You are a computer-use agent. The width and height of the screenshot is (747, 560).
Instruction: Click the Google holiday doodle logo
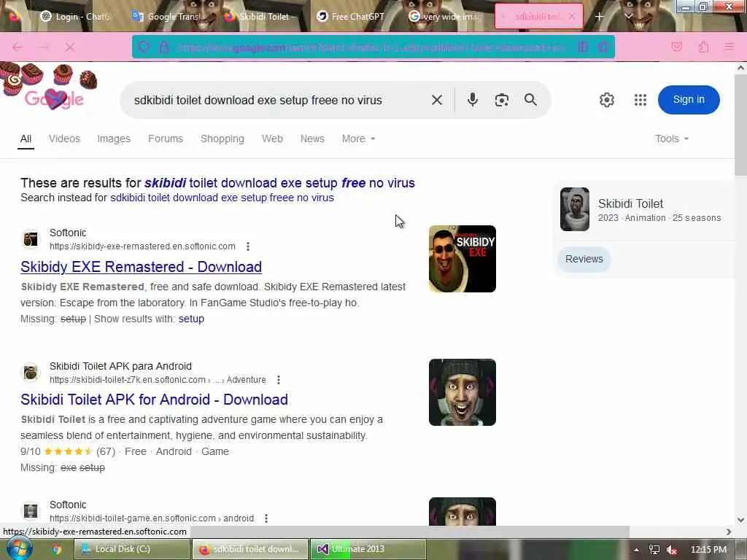tap(49, 87)
